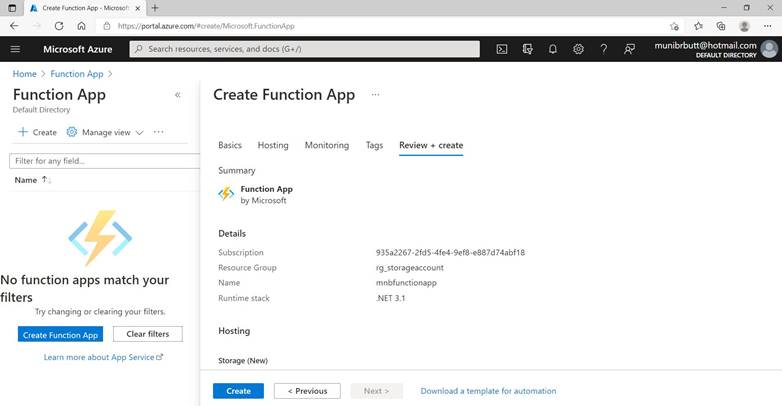
Task: Click the plus Create command in the side pane
Action: [37, 132]
